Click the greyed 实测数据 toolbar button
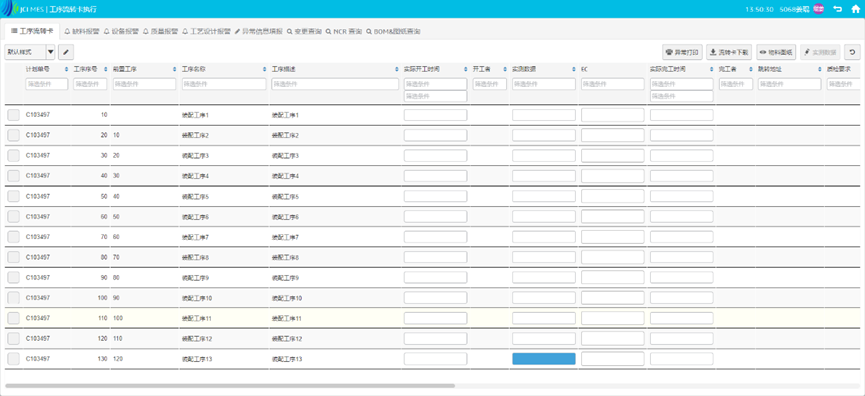The width and height of the screenshot is (865, 396). pos(820,52)
